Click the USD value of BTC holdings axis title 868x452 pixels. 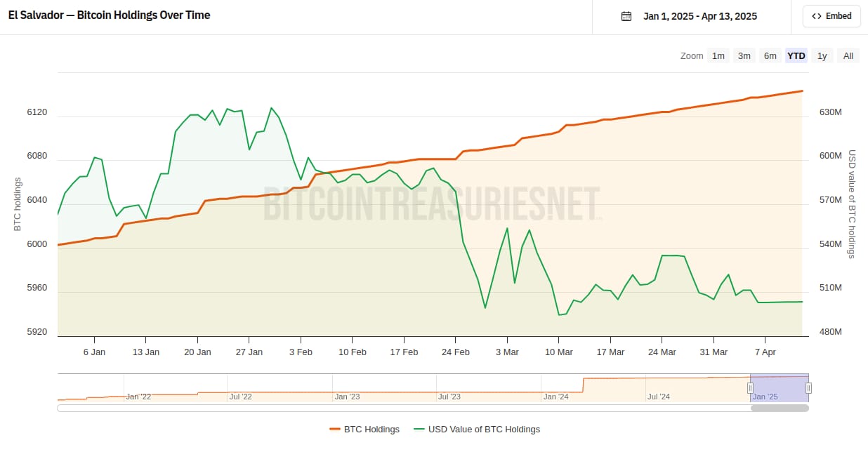tap(852, 204)
